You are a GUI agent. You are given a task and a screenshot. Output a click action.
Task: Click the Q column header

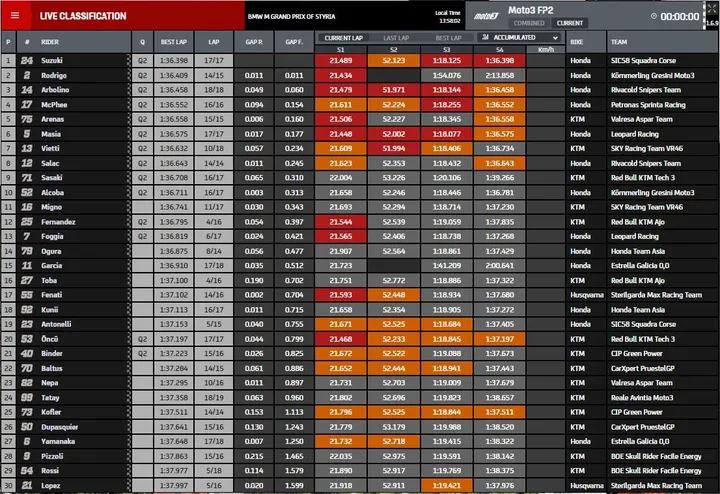point(142,42)
